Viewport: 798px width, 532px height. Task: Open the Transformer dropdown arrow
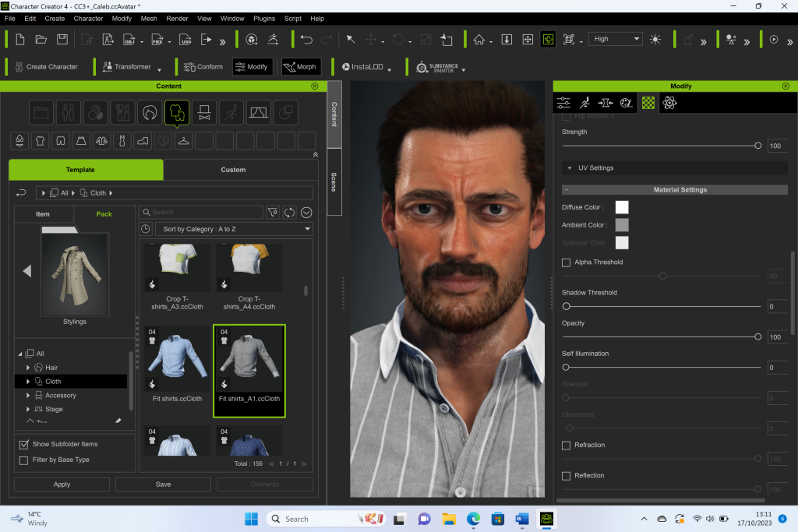(159, 69)
